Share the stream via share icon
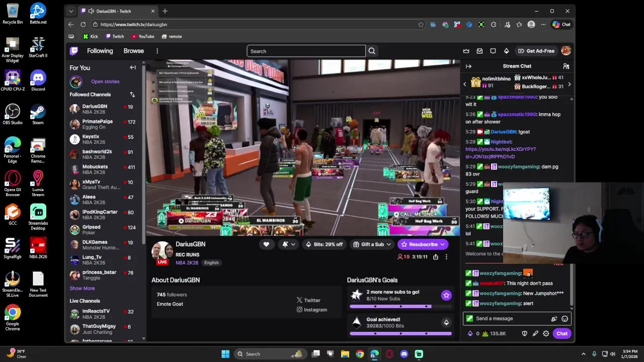Screen dimensions: 644x362 pos(436,257)
